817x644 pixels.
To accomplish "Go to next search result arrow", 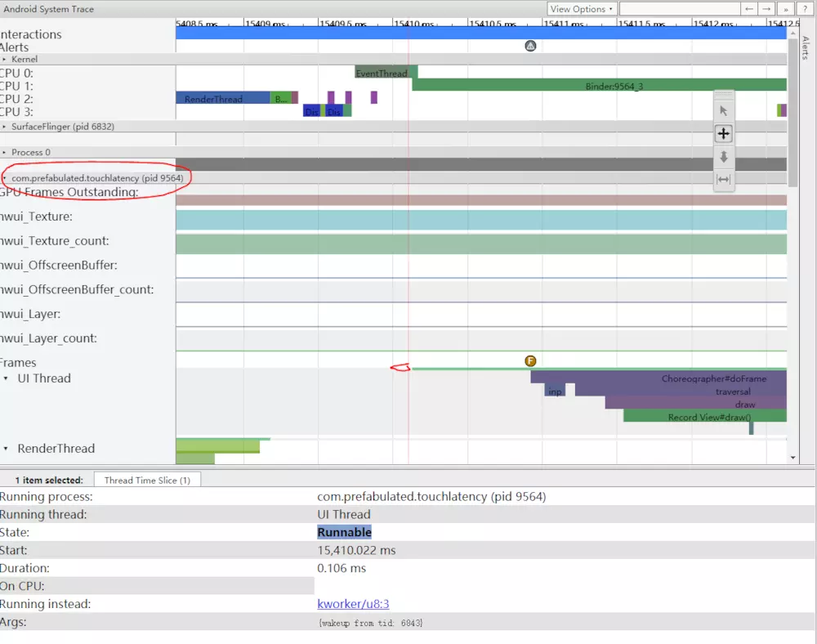I will [x=766, y=9].
